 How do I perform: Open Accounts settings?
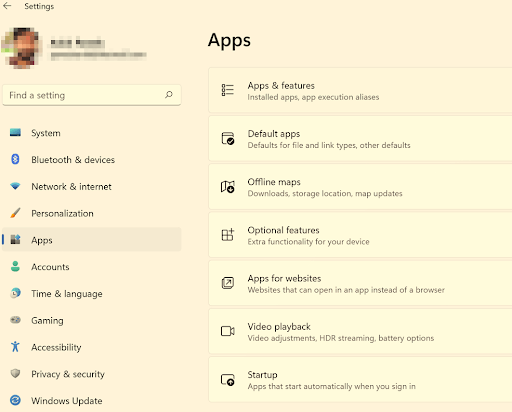click(92, 267)
